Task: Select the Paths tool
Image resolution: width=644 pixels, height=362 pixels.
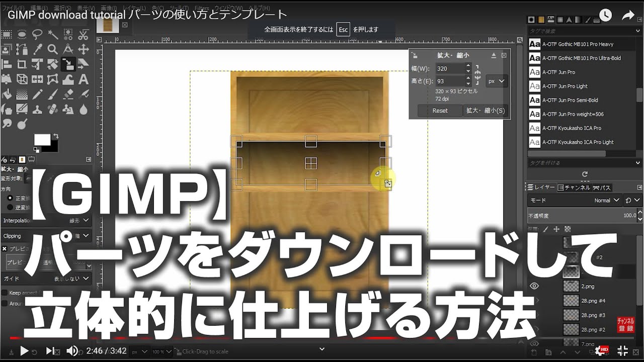Action: point(22,49)
